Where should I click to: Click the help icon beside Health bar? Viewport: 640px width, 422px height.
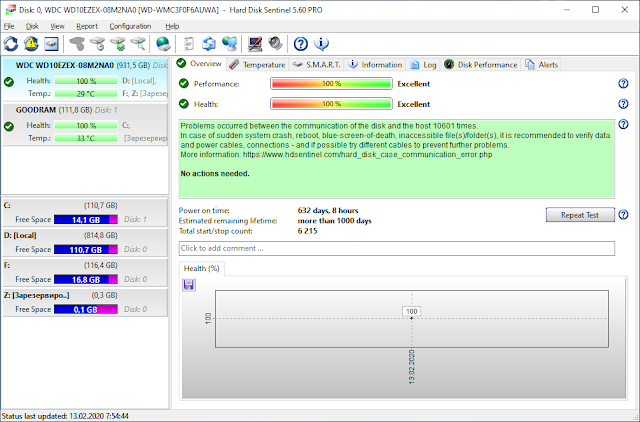pyautogui.click(x=623, y=104)
